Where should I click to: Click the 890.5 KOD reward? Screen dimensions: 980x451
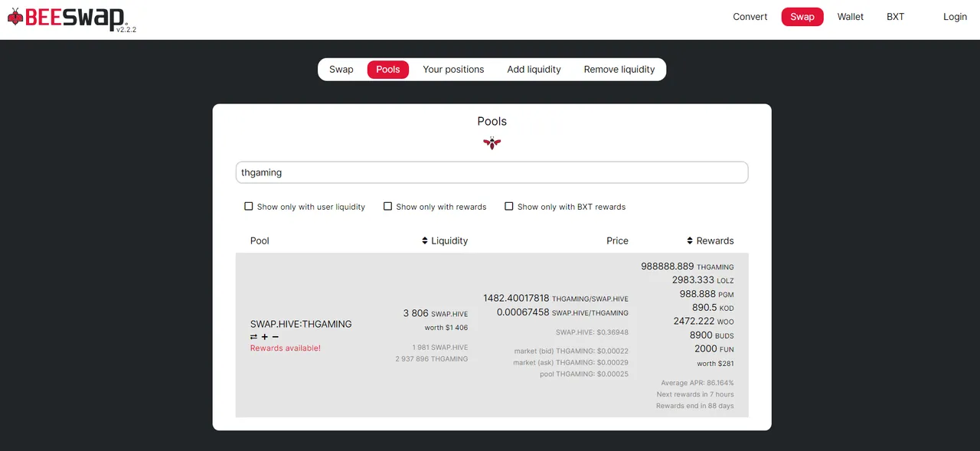click(x=713, y=308)
